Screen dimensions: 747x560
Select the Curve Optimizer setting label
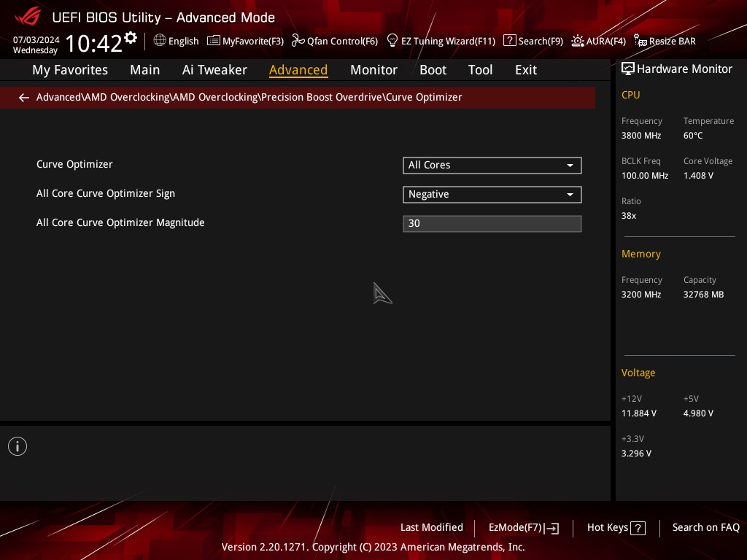(x=74, y=164)
